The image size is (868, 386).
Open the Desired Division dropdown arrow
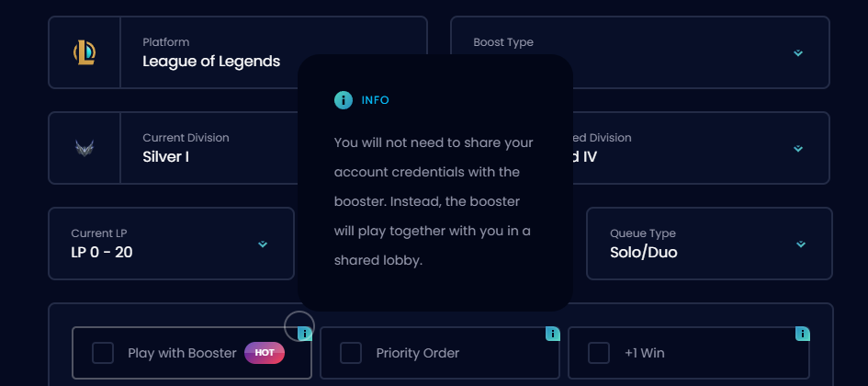[798, 149]
